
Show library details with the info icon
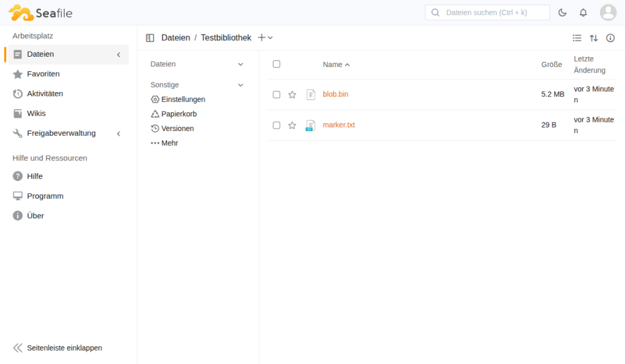(x=610, y=38)
